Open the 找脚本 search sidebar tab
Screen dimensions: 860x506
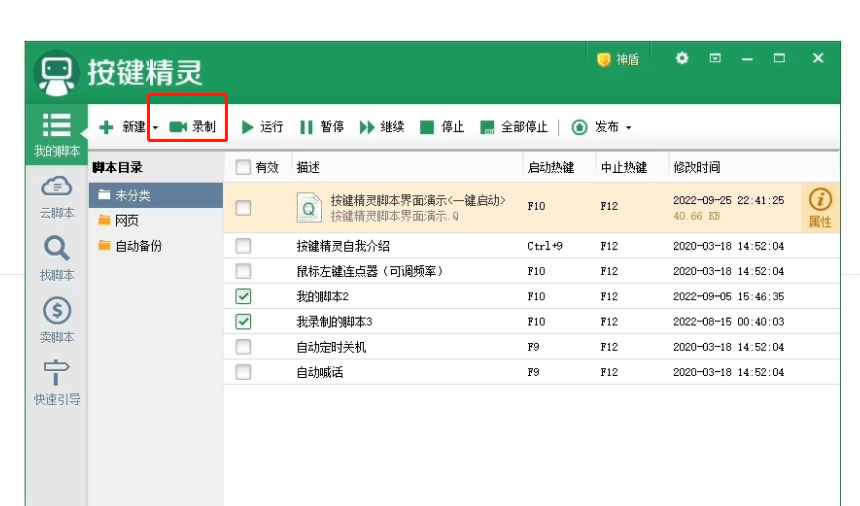pos(56,259)
